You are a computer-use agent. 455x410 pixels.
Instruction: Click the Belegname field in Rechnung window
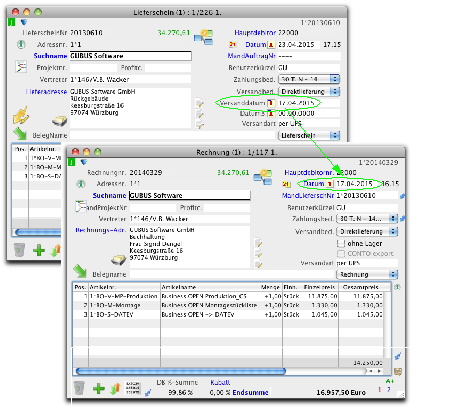[x=232, y=274]
